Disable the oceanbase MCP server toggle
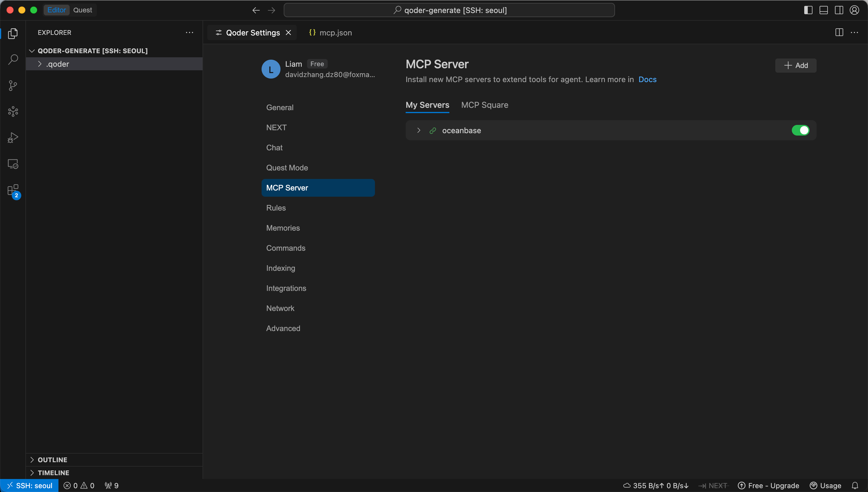This screenshot has width=868, height=492. [800, 131]
